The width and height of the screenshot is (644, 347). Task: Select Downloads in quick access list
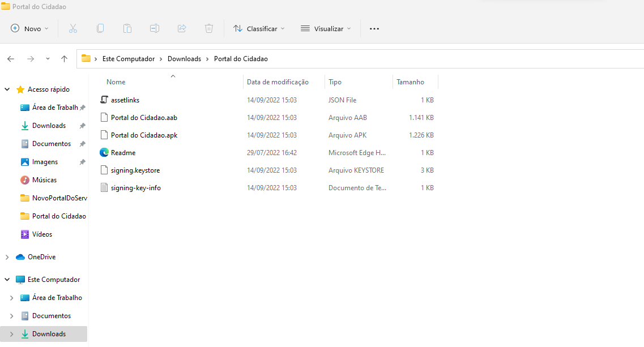click(x=49, y=126)
